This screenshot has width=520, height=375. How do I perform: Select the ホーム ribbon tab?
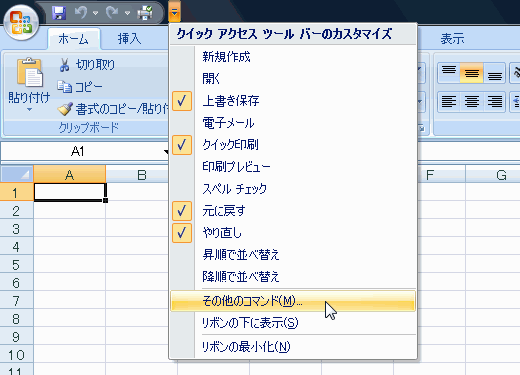(x=73, y=39)
